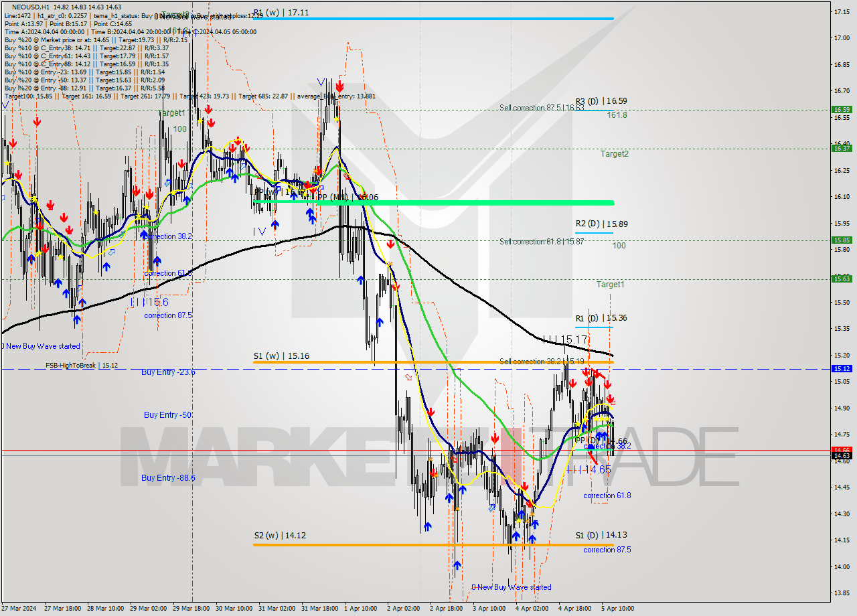Image resolution: width=857 pixels, height=616 pixels.
Task: Click the green 16.59 price tag
Action: tap(842, 109)
